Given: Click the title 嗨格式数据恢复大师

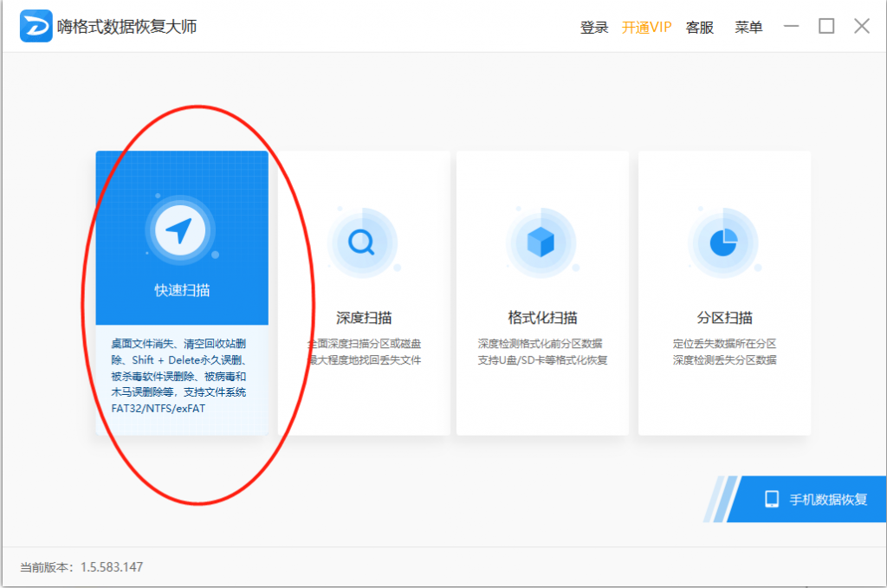Looking at the screenshot, I should click(x=127, y=27).
